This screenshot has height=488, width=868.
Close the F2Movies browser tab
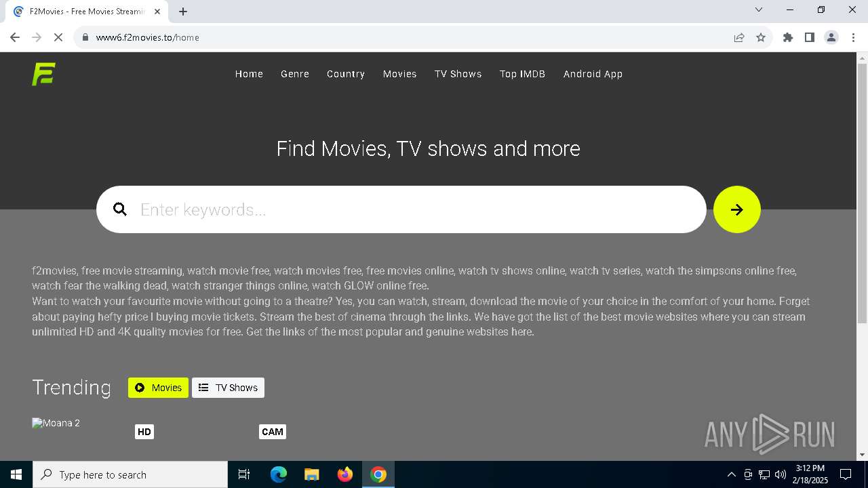[x=157, y=12]
